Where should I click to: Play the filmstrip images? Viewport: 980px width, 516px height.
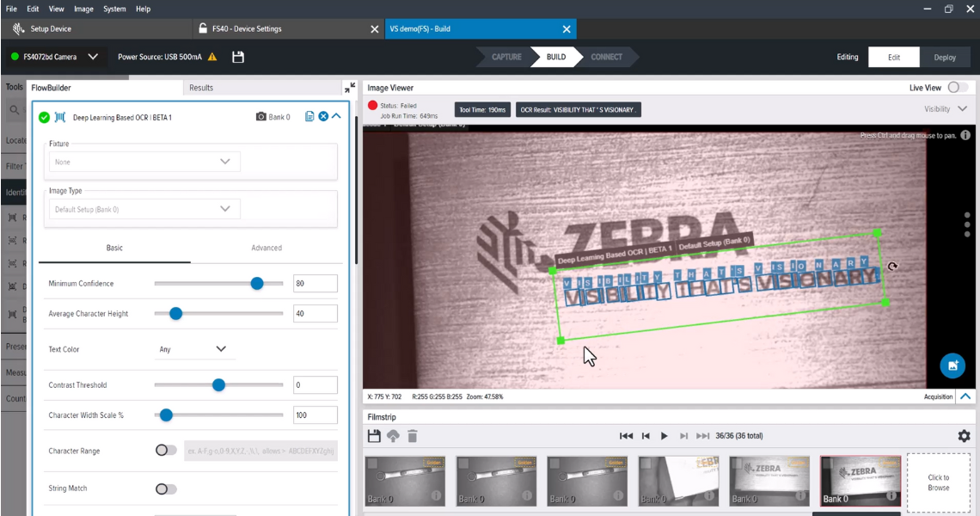click(665, 436)
